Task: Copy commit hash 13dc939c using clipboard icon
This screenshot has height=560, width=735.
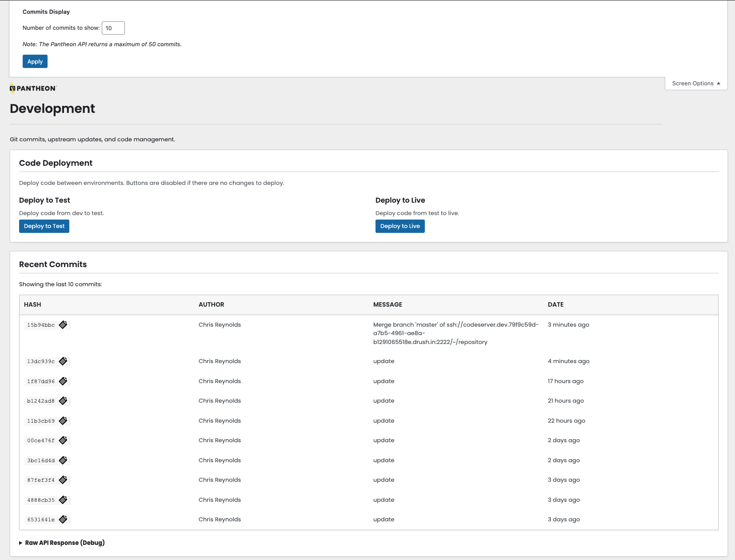Action: click(x=63, y=361)
